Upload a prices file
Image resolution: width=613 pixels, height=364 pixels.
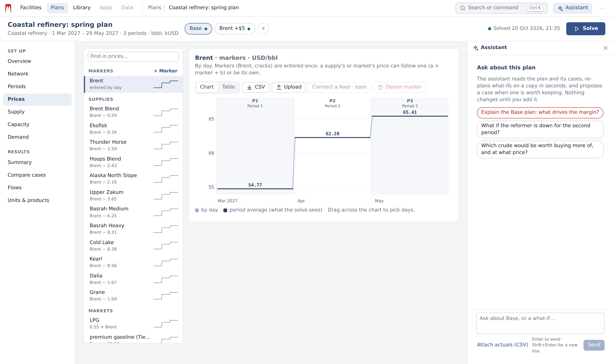[289, 87]
